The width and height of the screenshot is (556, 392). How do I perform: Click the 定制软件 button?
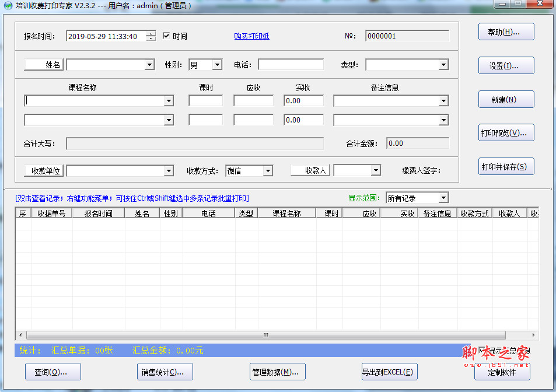pos(502,372)
